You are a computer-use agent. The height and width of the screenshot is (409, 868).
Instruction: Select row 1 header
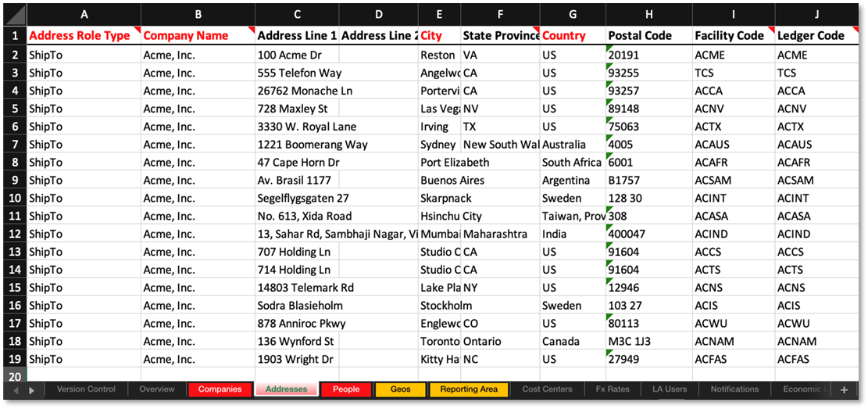pos(15,35)
